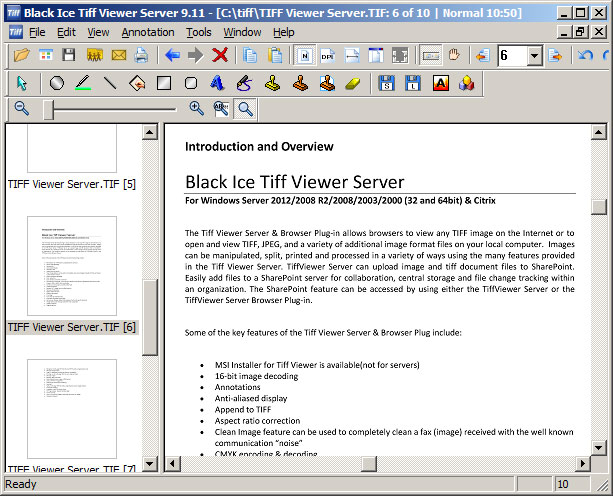The width and height of the screenshot is (613, 496).
Task: Toggle fit-to-width view icon
Action: pos(352,55)
